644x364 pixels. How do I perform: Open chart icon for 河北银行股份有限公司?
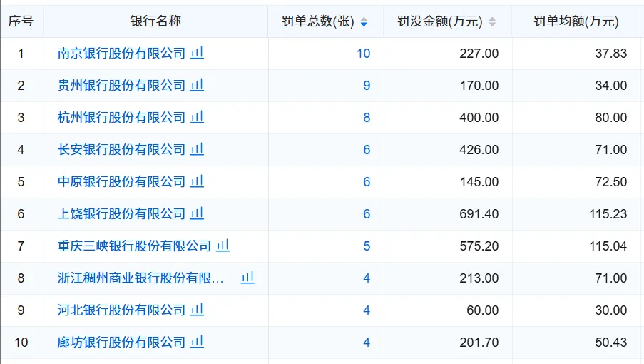(x=197, y=309)
